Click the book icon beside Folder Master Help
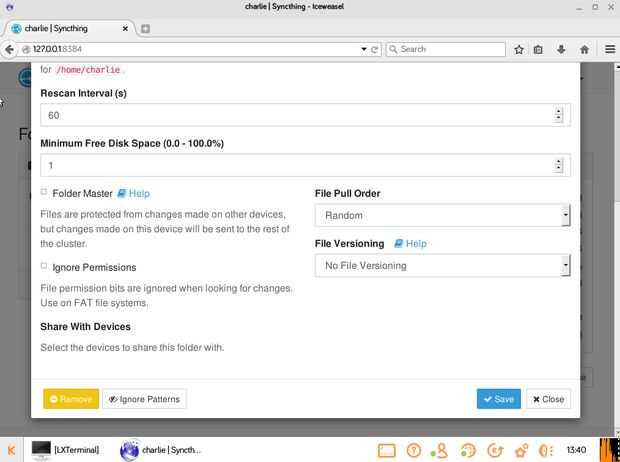This screenshot has height=462, width=620. 121,193
